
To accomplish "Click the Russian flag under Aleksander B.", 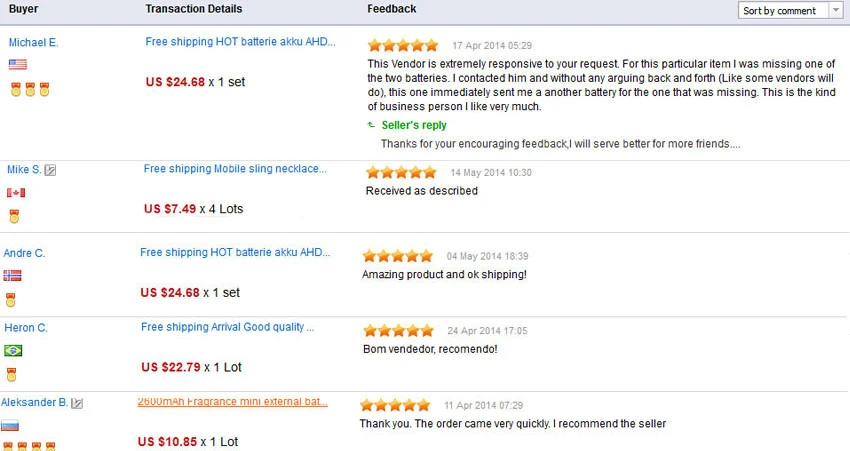I will pyautogui.click(x=10, y=425).
